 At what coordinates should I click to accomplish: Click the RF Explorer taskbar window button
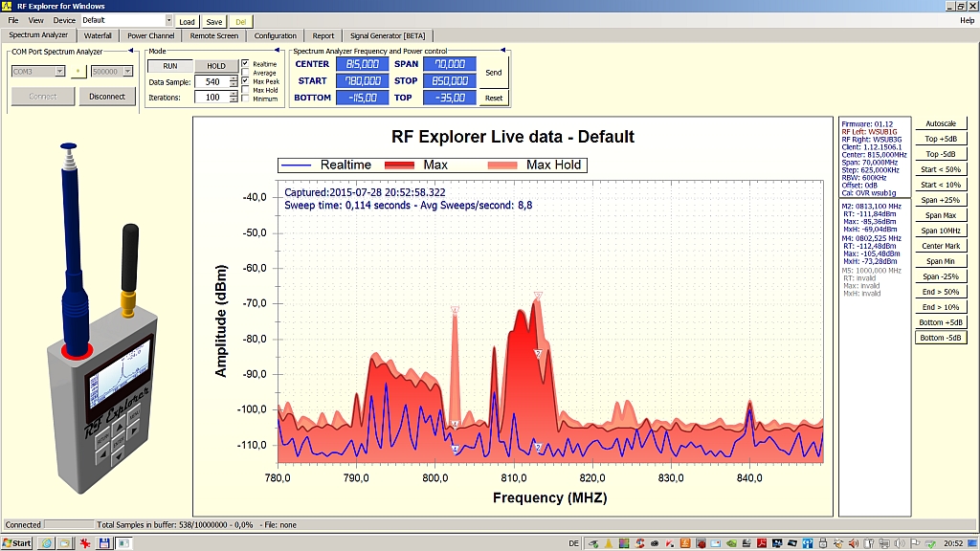(x=123, y=543)
